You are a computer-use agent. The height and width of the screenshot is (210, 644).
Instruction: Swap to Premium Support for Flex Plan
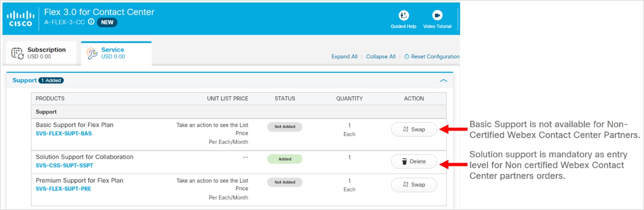click(x=414, y=185)
